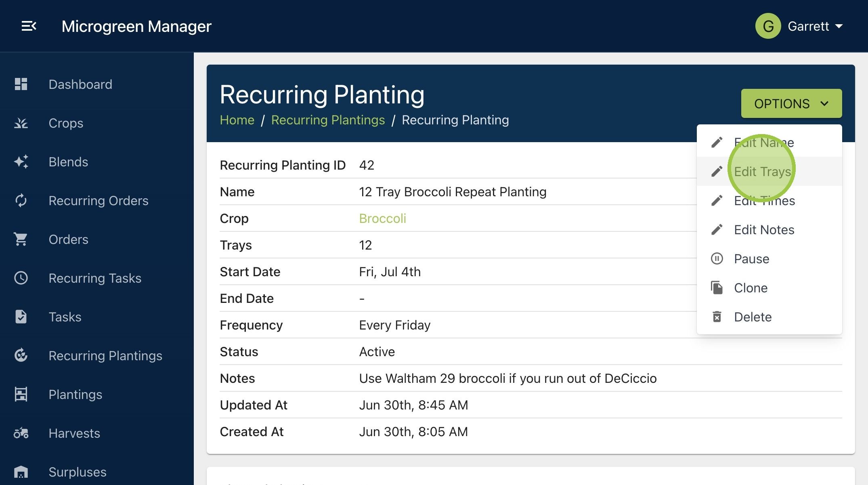Click the green G user avatar
Screen dimensions: 868x485
click(x=768, y=26)
